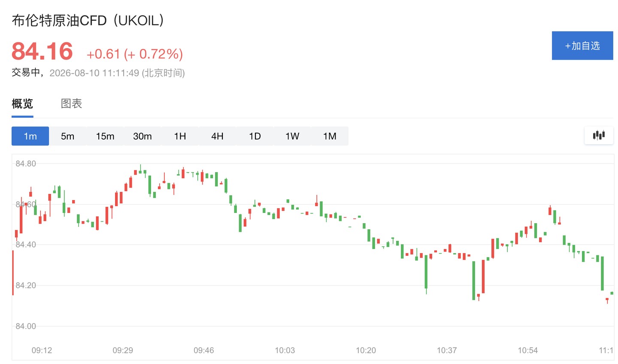Viewport: 618px width, 364px height.
Task: Open the 图表 tab
Action: (71, 103)
